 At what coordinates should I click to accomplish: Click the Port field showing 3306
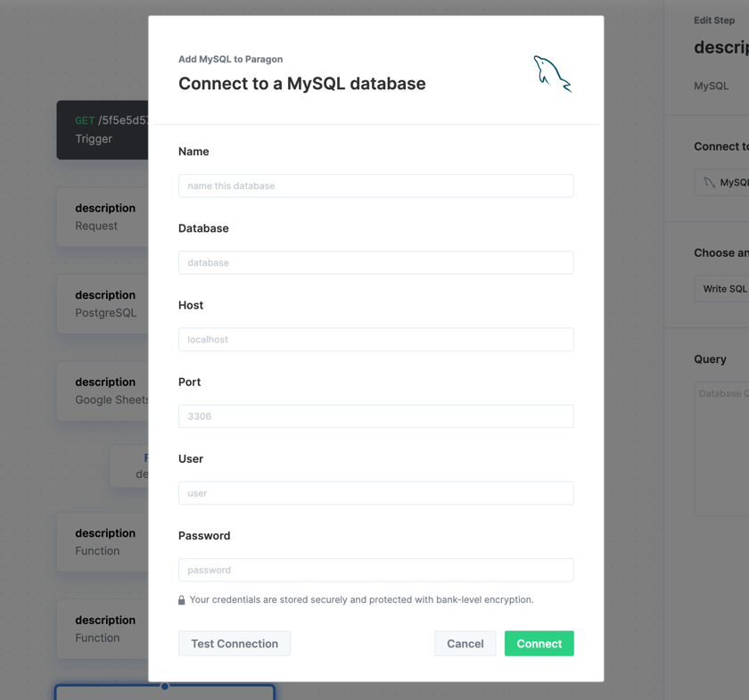376,416
